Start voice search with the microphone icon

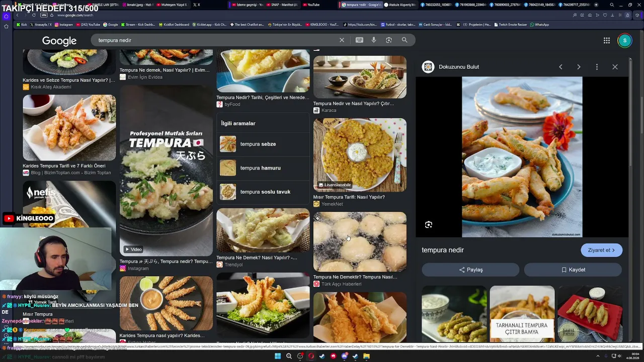click(374, 40)
